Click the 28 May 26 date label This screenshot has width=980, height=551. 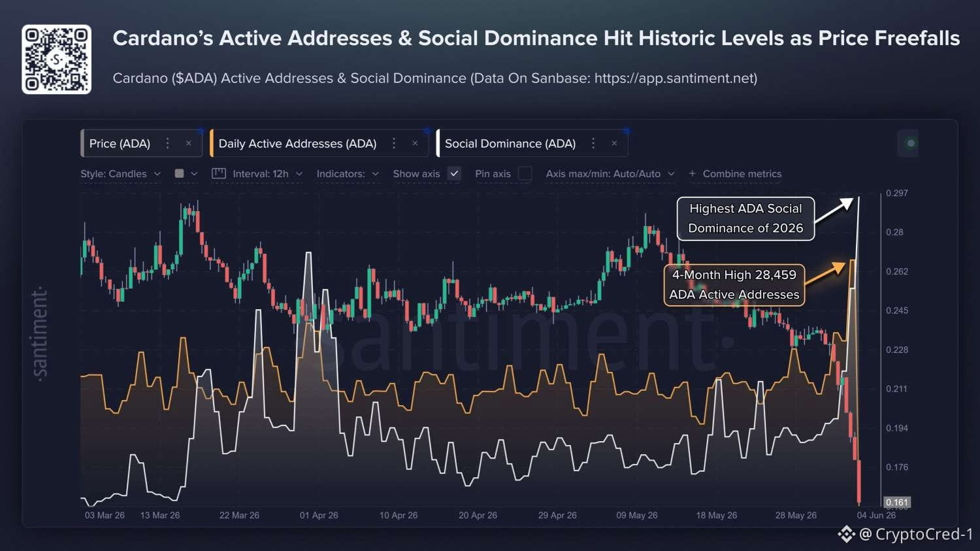click(796, 515)
